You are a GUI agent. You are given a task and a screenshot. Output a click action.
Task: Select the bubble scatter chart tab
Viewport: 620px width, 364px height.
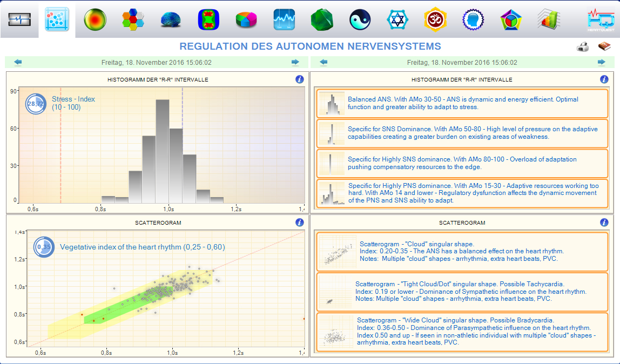[x=57, y=20]
